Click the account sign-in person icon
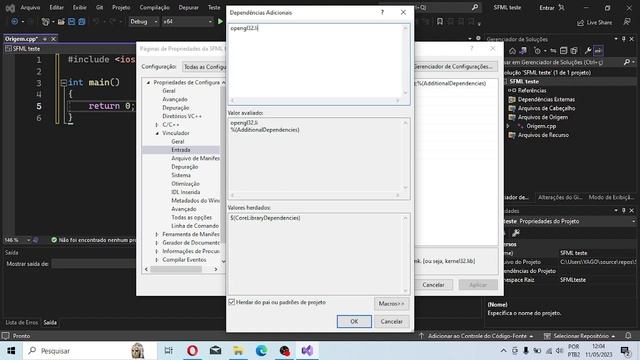The width and height of the screenshot is (640, 360). tap(562, 7)
